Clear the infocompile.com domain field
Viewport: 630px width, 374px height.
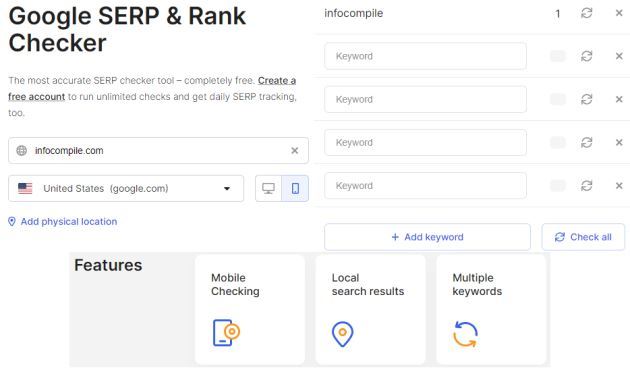pos(295,151)
